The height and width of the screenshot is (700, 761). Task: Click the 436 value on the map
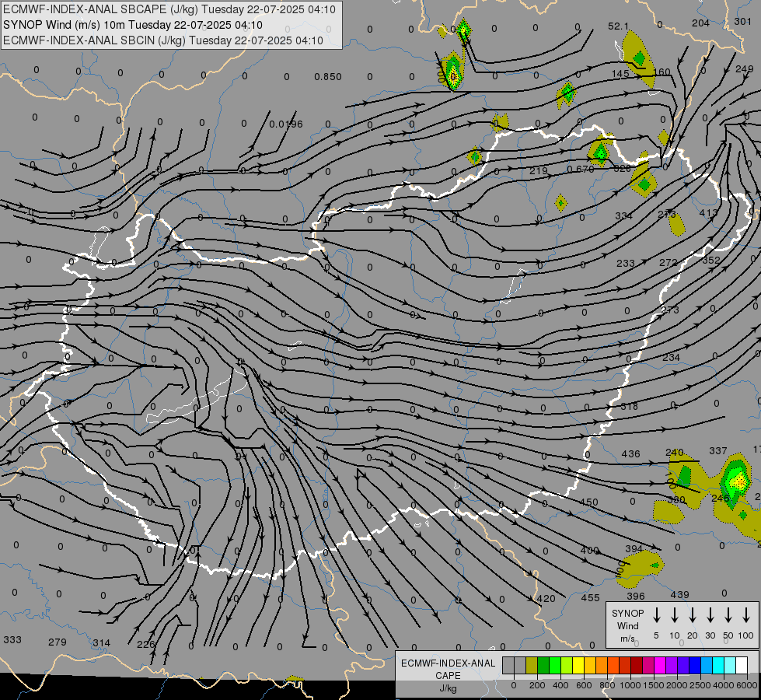[631, 454]
